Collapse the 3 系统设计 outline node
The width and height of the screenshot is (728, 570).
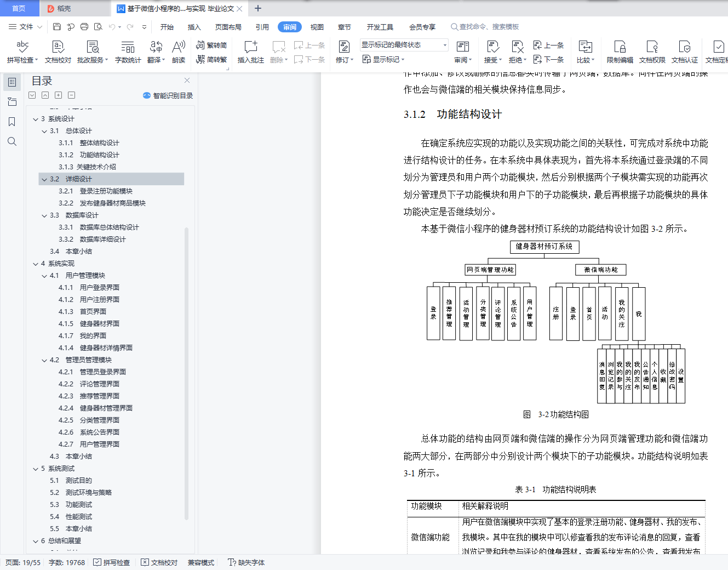pyautogui.click(x=36, y=119)
